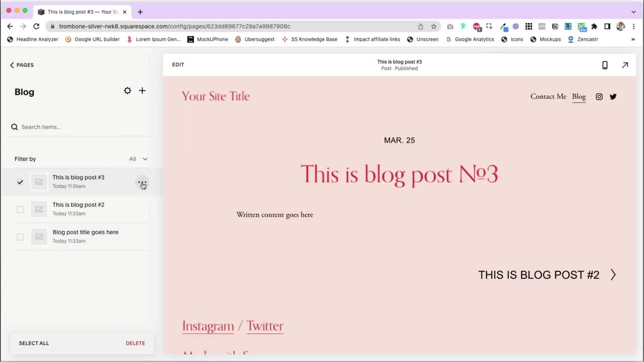
Task: Select thumbnail of blog post #3
Action: pos(39,182)
